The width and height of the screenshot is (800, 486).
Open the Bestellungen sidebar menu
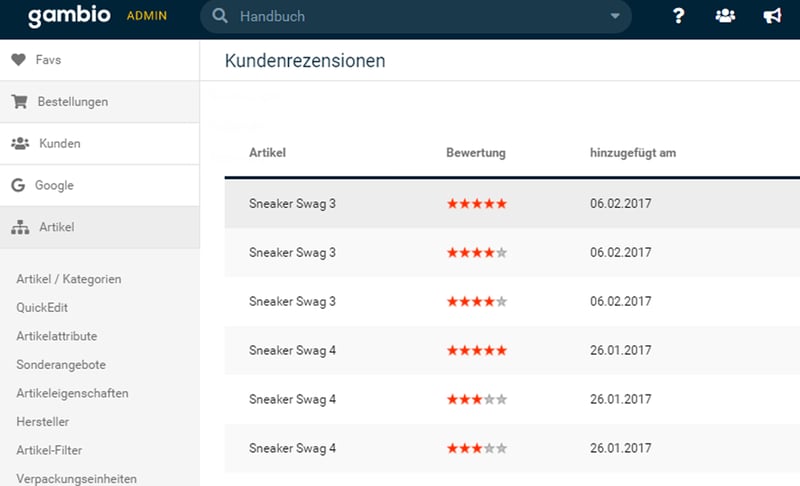72,102
